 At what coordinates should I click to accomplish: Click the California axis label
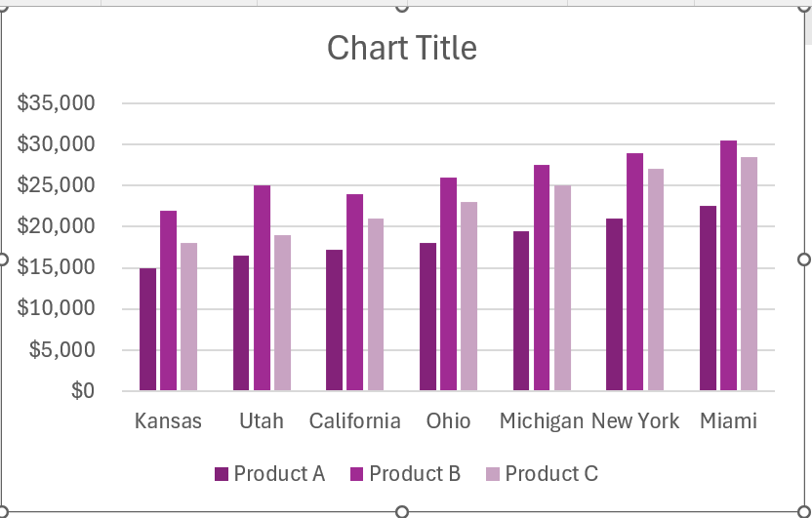coord(354,421)
